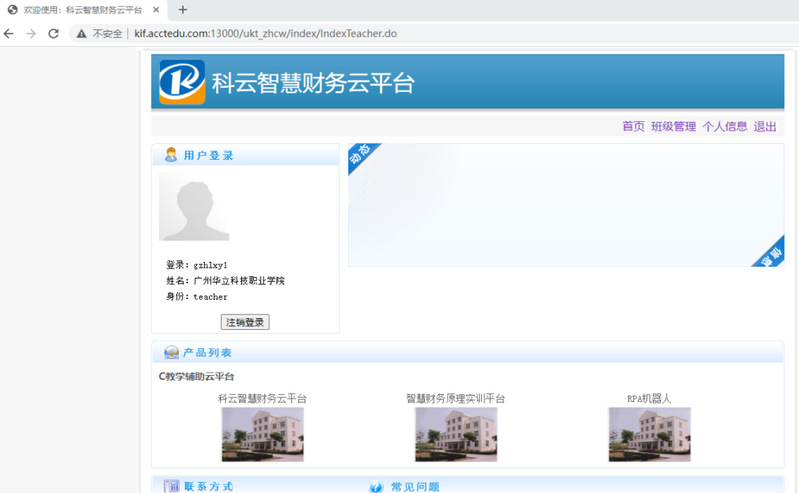
Task: Click the browser address bar URL
Action: 266,33
